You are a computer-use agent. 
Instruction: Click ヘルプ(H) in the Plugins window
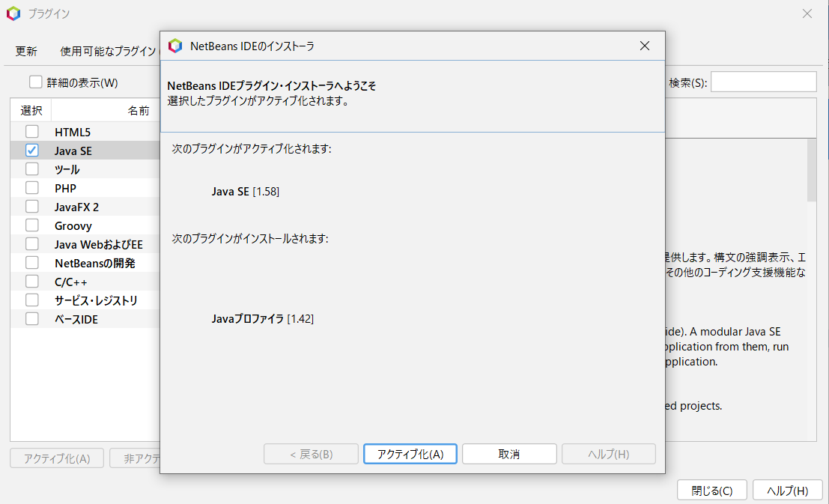pos(787,491)
